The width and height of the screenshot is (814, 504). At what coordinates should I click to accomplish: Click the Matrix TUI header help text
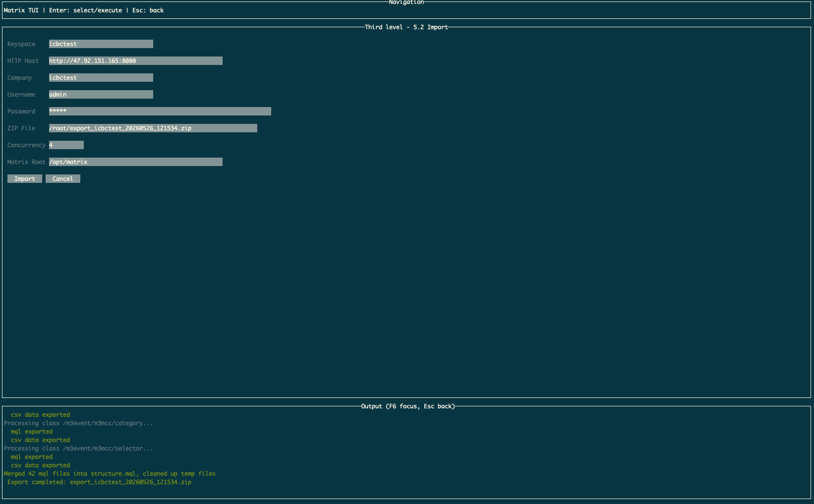click(84, 10)
